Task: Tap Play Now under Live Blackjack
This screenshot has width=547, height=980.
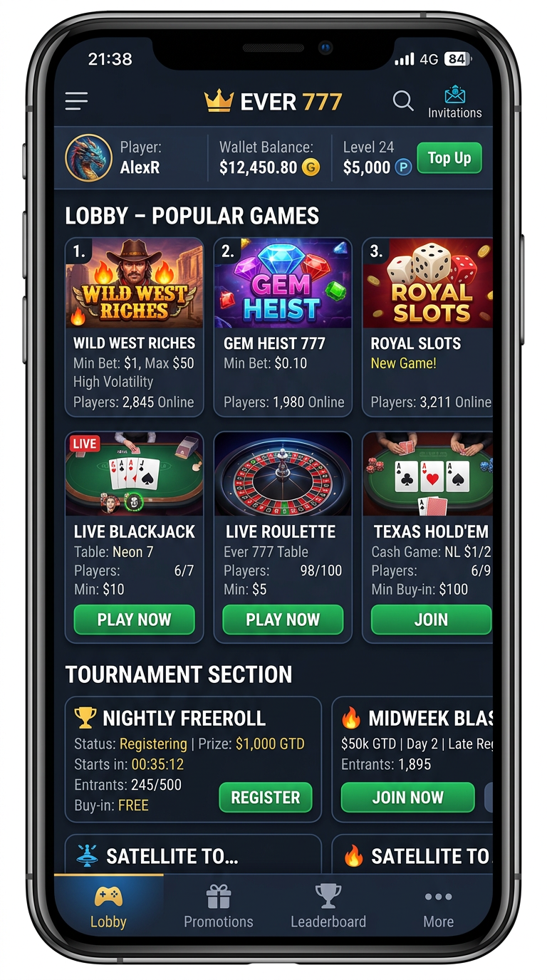Action: point(134,620)
